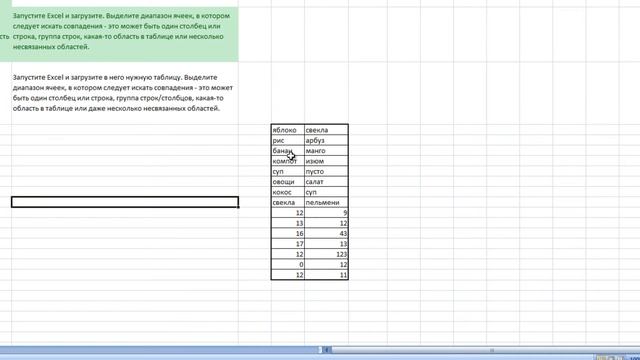Click the empty cell with the bold border

point(125,202)
